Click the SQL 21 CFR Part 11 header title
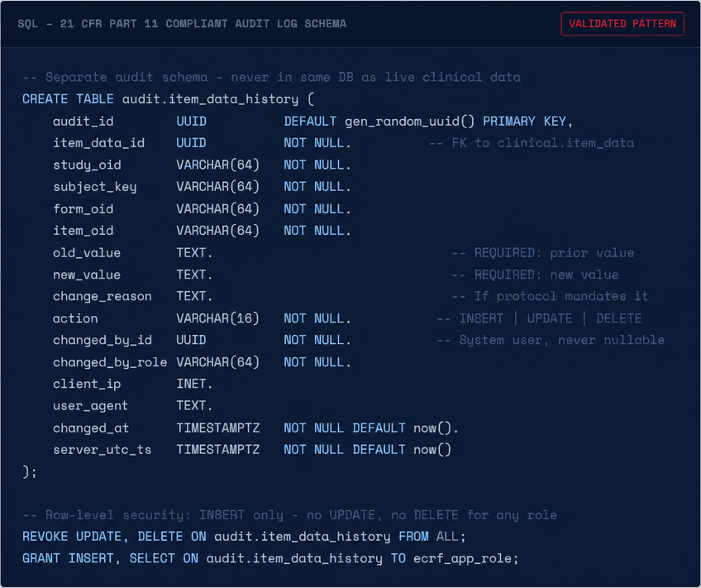 tap(182, 24)
